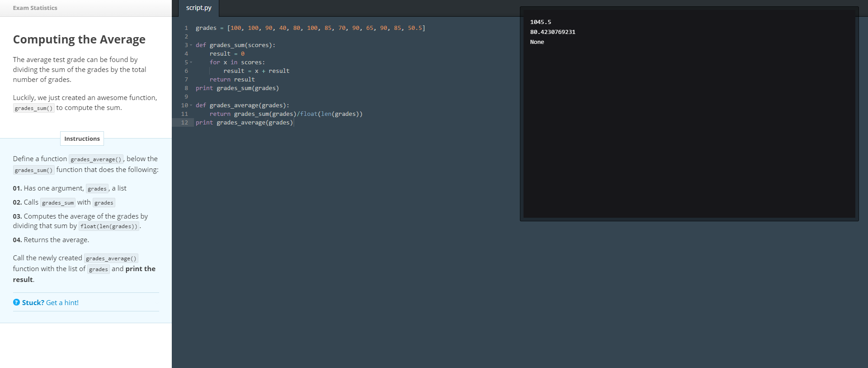Click the 1045.5 output value
The image size is (868, 368).
tap(541, 22)
